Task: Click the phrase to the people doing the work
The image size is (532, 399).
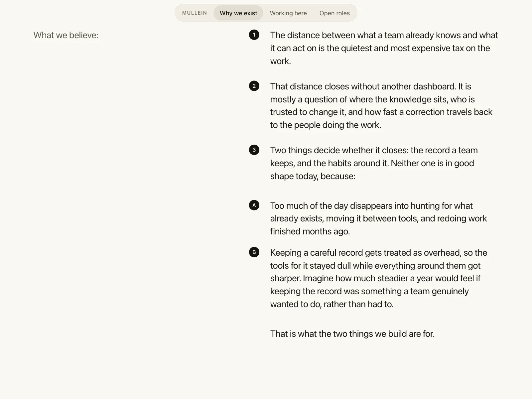Action: tap(326, 125)
